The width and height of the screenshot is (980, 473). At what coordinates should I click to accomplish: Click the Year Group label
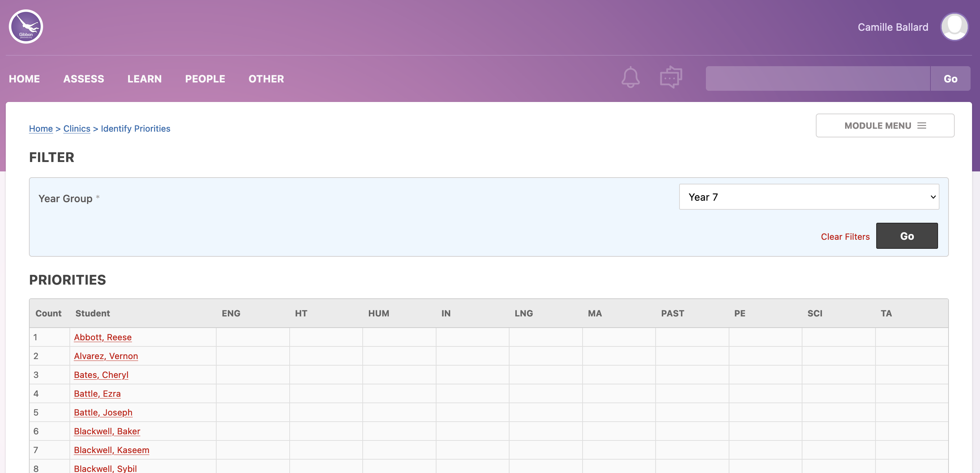(65, 199)
